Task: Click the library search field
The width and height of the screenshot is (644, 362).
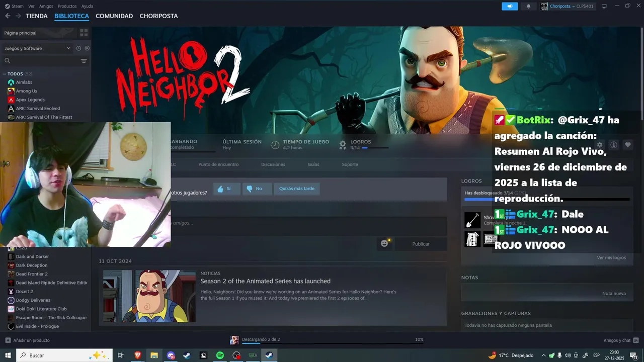Action: click(x=41, y=61)
